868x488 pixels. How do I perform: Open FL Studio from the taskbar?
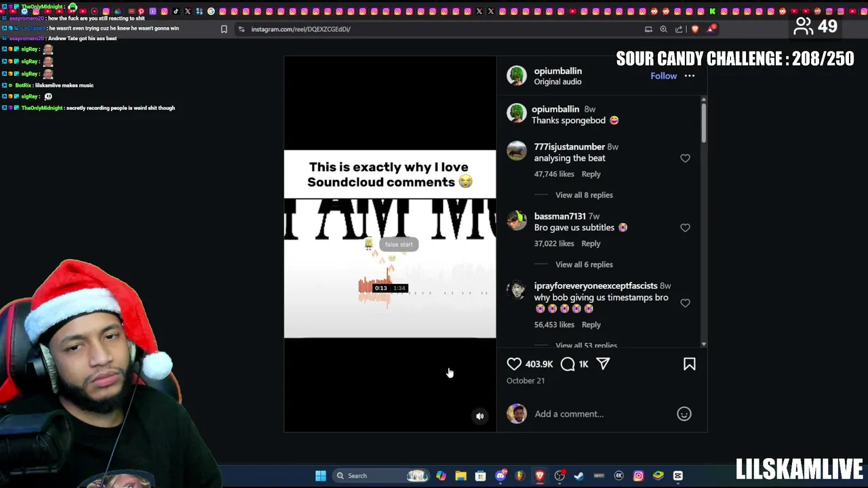pyautogui.click(x=520, y=476)
